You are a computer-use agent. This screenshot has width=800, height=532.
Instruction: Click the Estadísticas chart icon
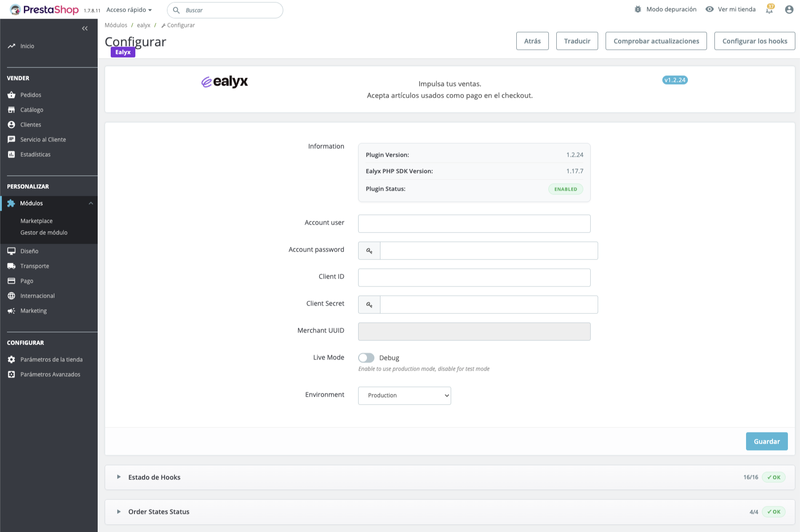click(12, 154)
